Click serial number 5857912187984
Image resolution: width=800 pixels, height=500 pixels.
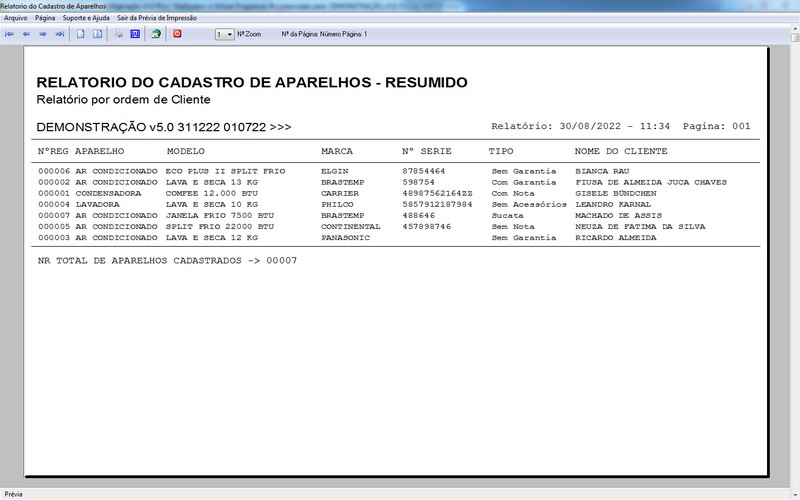point(437,205)
